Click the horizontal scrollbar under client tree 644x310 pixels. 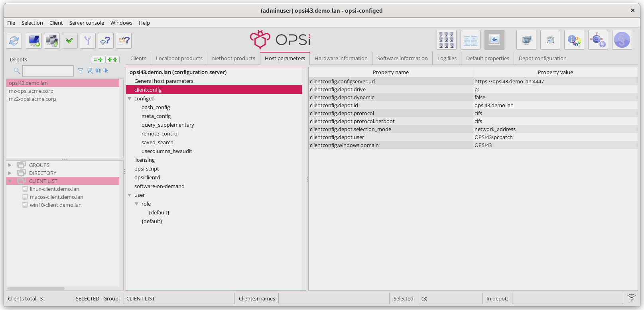pyautogui.click(x=36, y=288)
